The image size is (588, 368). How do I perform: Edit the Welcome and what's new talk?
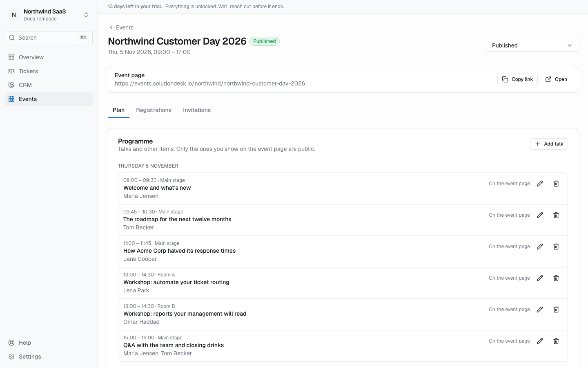click(540, 184)
